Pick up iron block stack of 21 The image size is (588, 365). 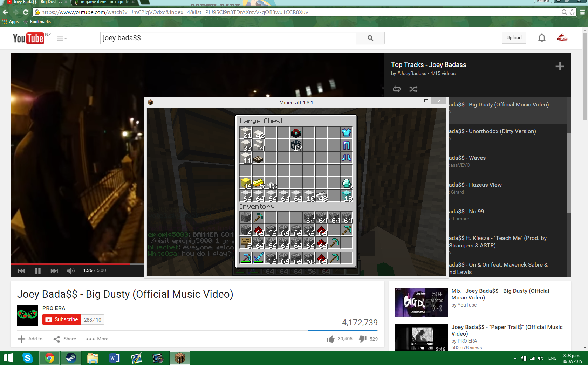[246, 132]
